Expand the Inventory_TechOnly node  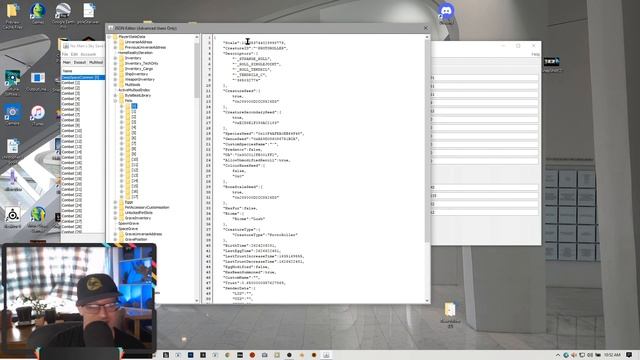tap(116, 63)
